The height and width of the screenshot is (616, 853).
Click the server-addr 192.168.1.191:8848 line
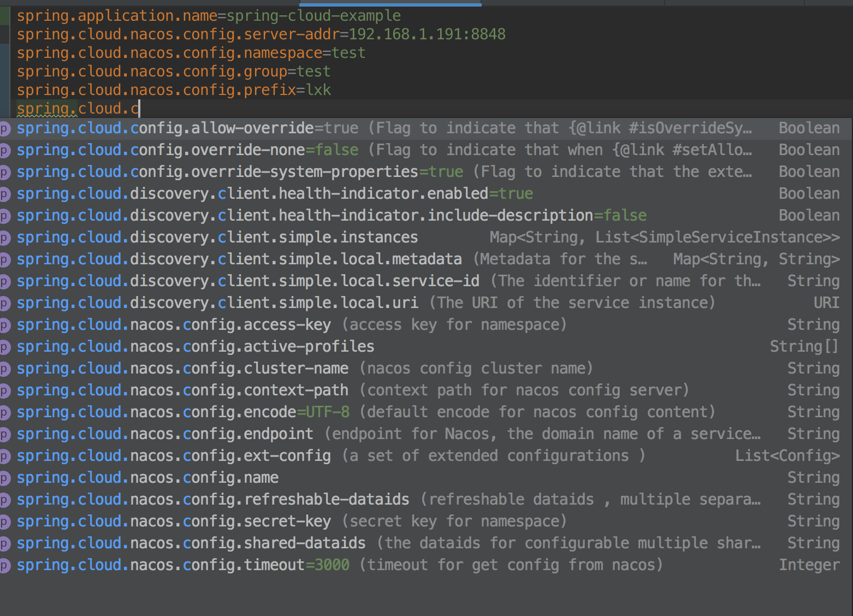pos(261,34)
